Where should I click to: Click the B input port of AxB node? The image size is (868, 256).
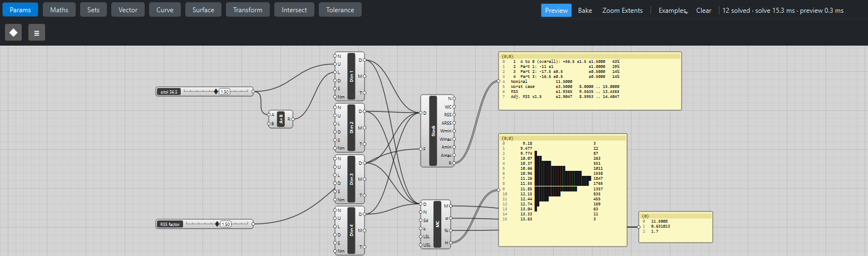[x=268, y=123]
